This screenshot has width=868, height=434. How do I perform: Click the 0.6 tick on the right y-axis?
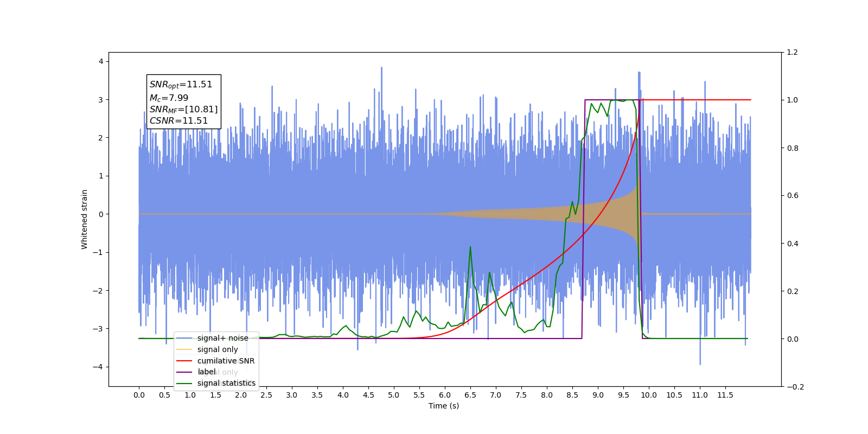tap(793, 195)
